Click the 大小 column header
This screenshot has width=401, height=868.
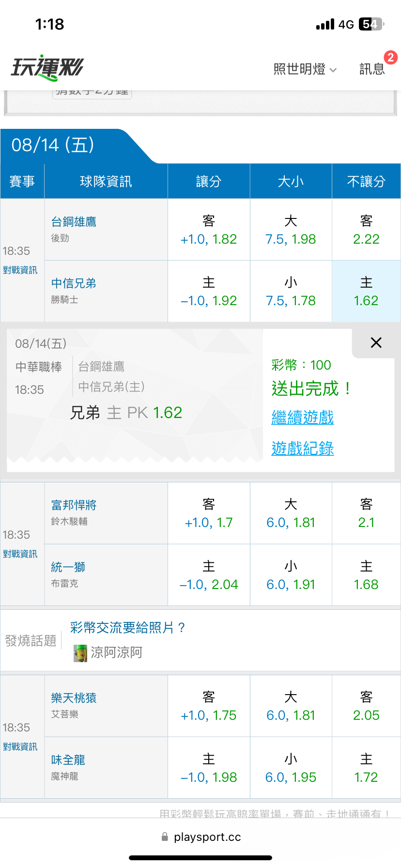(x=291, y=182)
